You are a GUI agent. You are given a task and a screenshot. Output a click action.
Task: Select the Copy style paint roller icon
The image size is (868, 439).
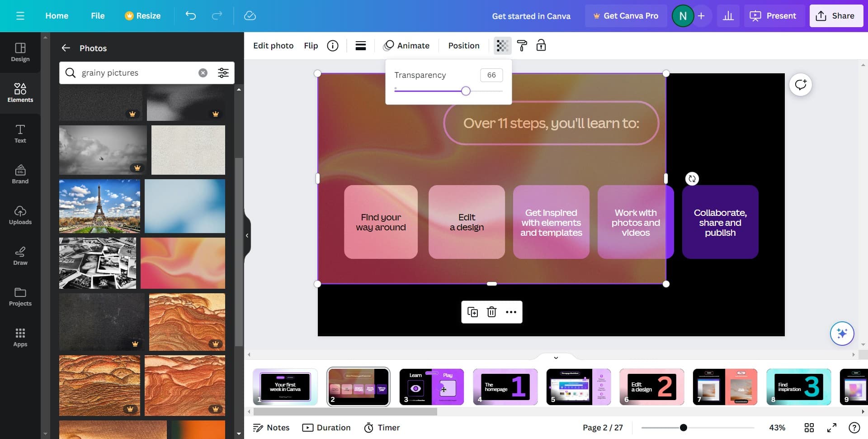(522, 46)
